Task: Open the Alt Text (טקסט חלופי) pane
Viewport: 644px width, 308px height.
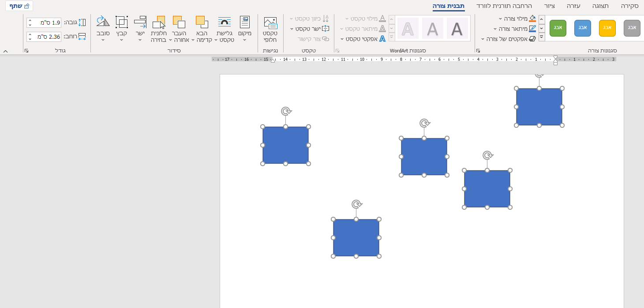Action: tap(270, 29)
